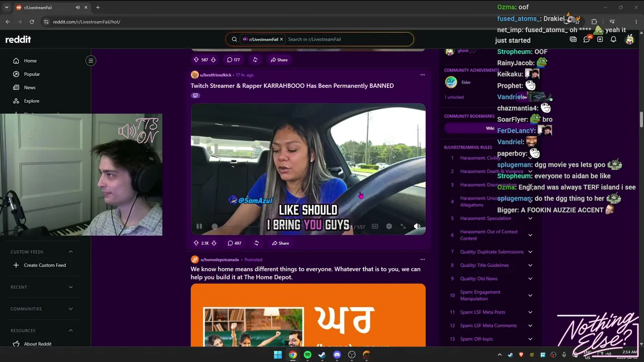Open Discord from the taskbar
Screen dimensions: 644x362
click(x=337, y=355)
